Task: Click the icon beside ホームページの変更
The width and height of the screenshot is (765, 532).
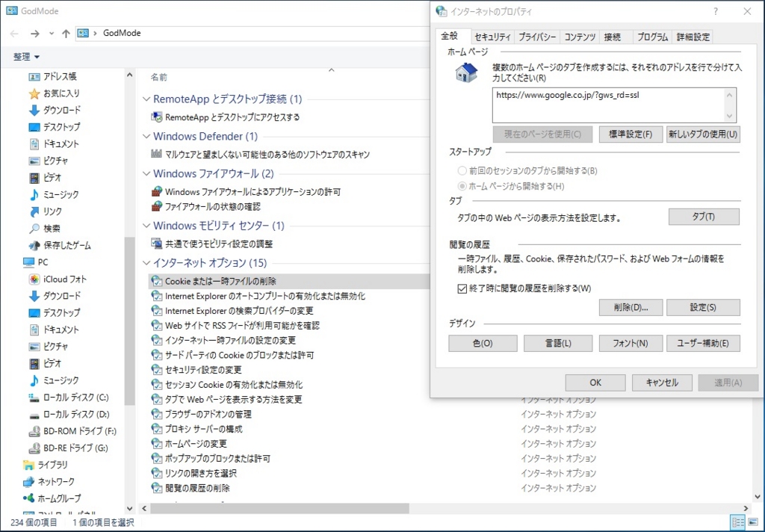Action: (x=157, y=444)
